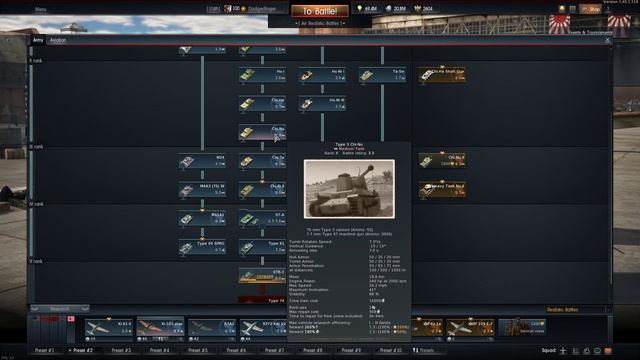Image resolution: width=640 pixels, height=360 pixels.
Task: Select the Type 61 tank card
Action: pyautogui.click(x=262, y=247)
